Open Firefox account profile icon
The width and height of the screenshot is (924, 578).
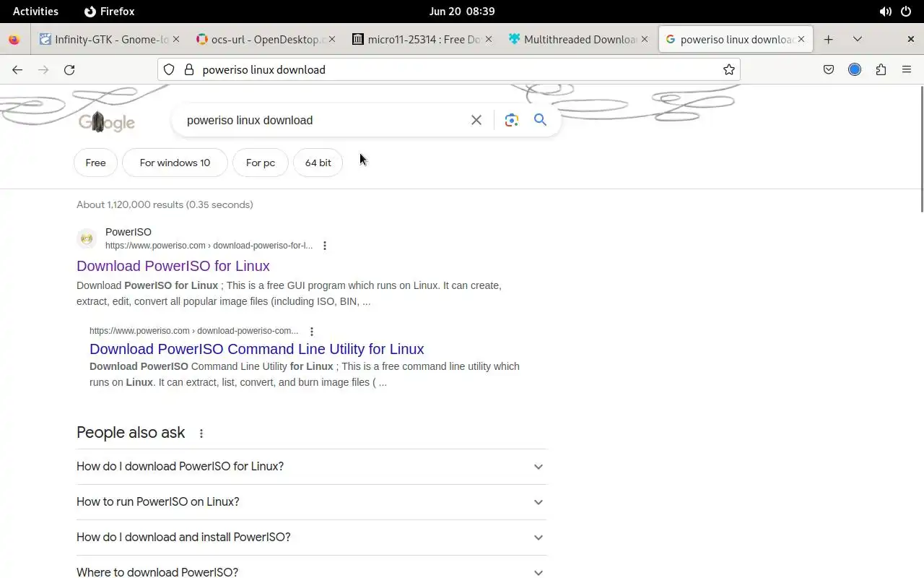(855, 69)
